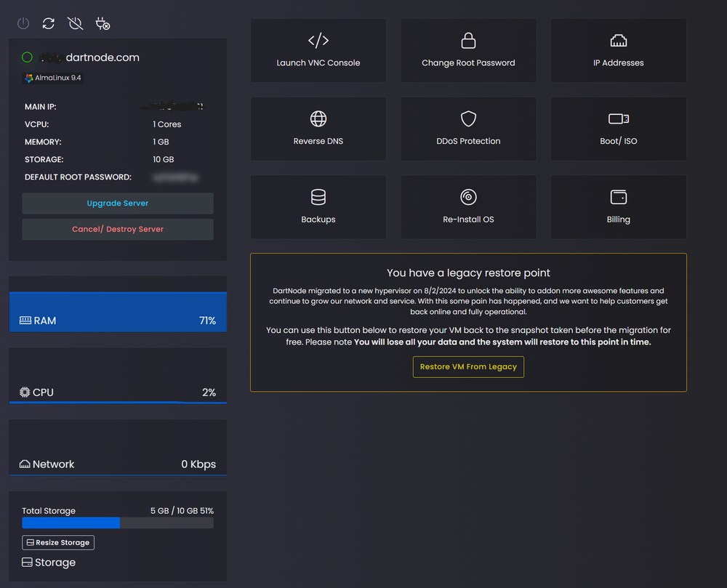Image resolution: width=727 pixels, height=588 pixels.
Task: Click the Total Storage usage bar
Action: 118,523
